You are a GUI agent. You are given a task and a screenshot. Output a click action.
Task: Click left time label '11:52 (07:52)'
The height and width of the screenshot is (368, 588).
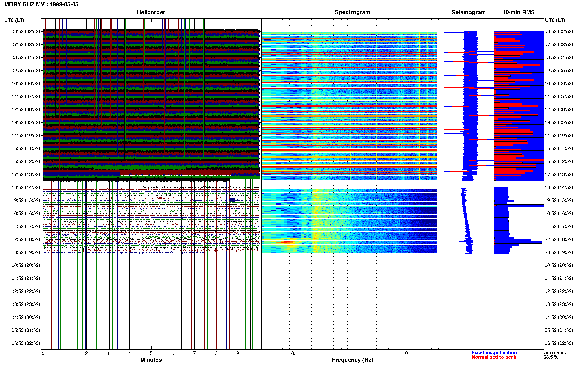tap(26, 96)
